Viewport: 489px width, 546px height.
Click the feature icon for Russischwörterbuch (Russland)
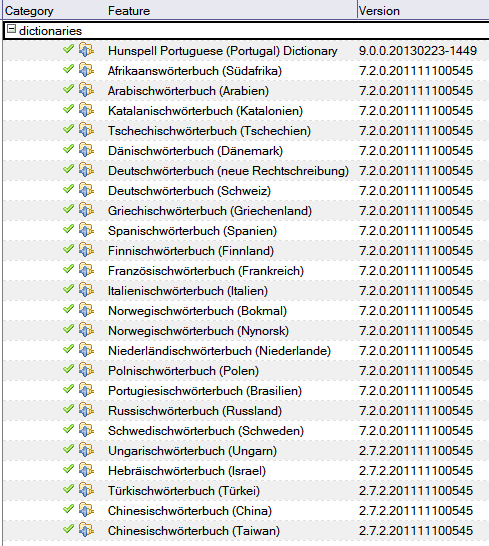pyautogui.click(x=86, y=410)
